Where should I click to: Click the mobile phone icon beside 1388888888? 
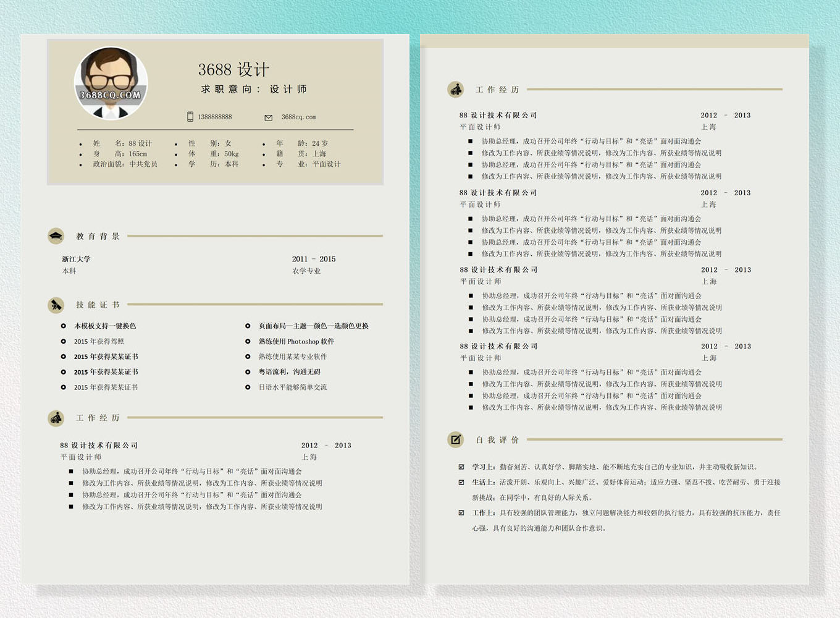190,117
